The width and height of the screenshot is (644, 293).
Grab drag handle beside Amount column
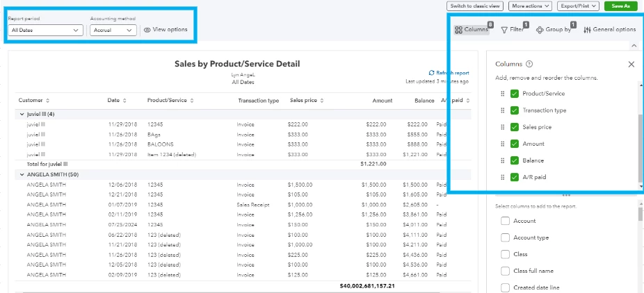[x=502, y=144]
